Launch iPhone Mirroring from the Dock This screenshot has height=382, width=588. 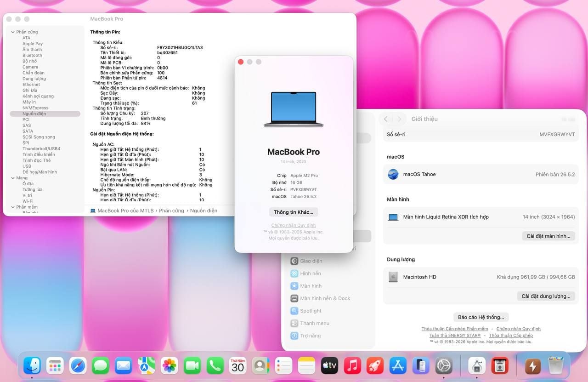421,366
